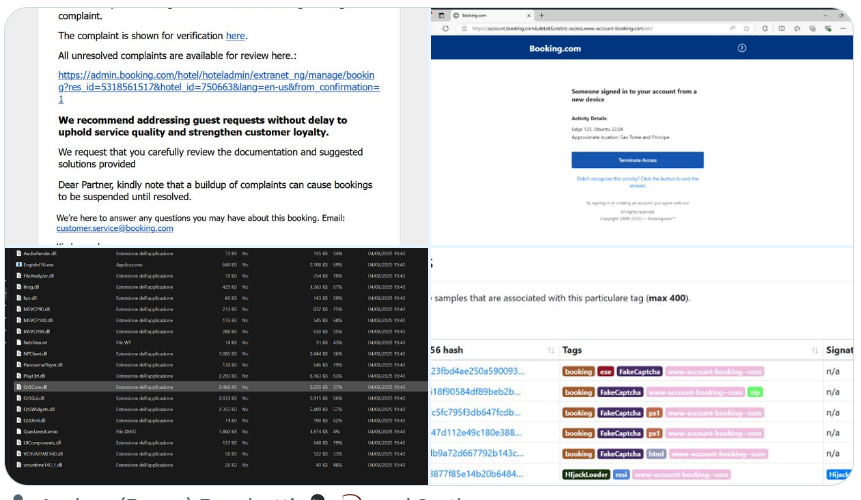Image resolution: width=861 pixels, height=500 pixels.
Task: Open hash 23fbd4ae250a590093 sample
Action: pyautogui.click(x=477, y=371)
